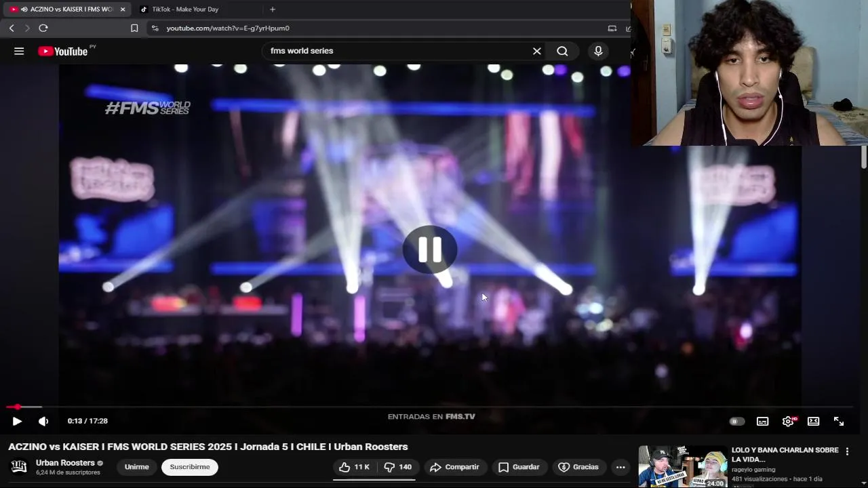
Task: Open the Urban Roosters channel name link
Action: [x=65, y=463]
